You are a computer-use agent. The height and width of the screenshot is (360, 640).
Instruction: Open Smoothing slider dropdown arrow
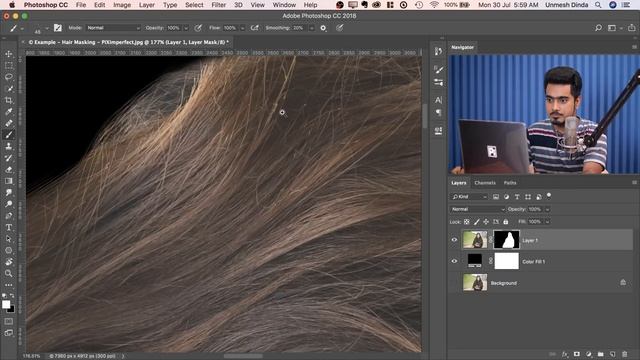[x=311, y=28]
